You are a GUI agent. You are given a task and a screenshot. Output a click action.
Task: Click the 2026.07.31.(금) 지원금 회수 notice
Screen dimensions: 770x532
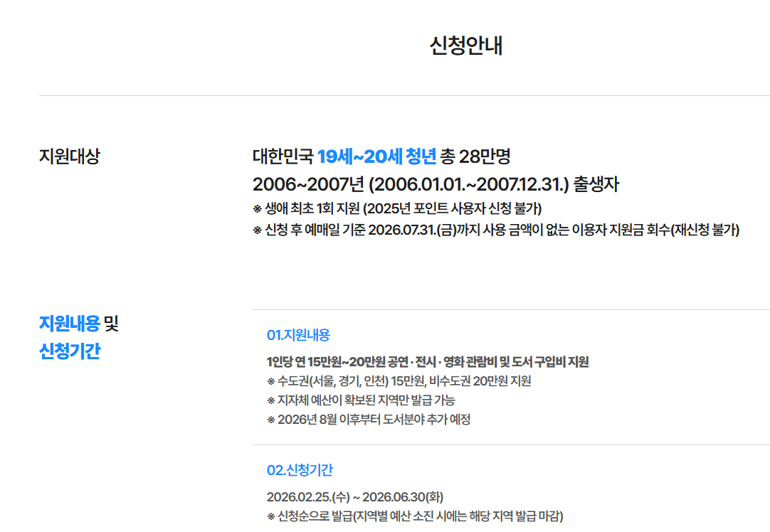pos(496,231)
